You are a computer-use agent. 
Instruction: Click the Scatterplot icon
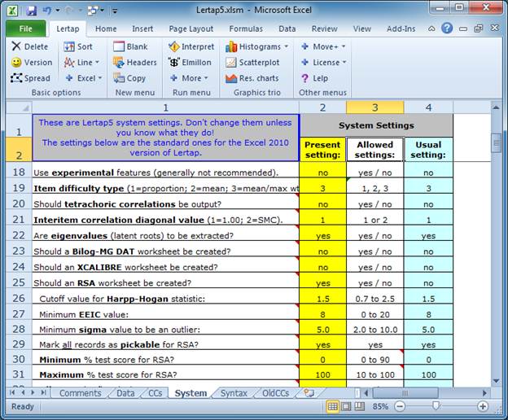tap(230, 63)
